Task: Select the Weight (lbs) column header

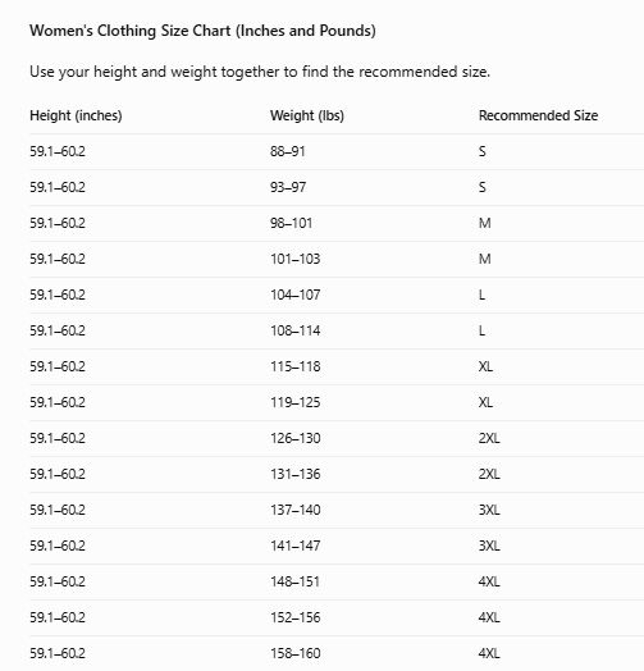Action: click(x=307, y=116)
